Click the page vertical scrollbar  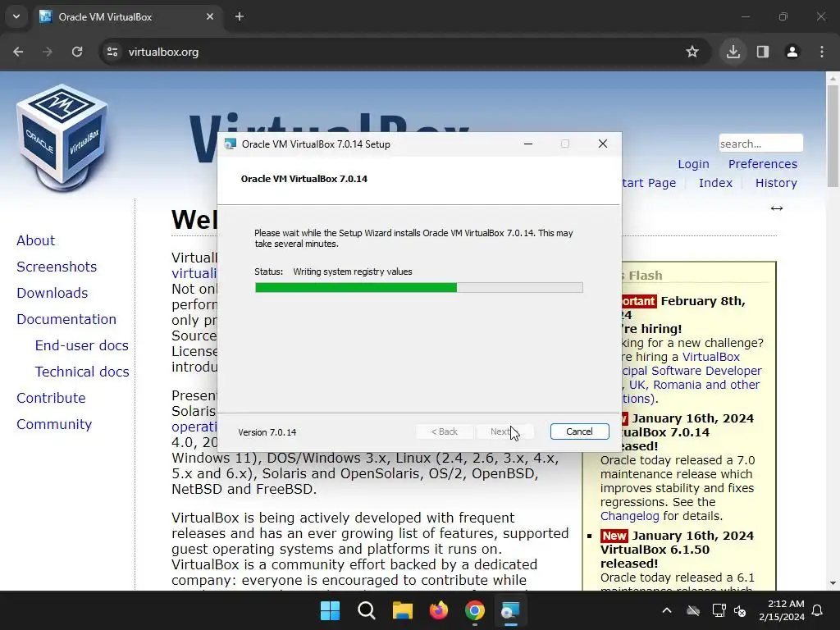pyautogui.click(x=833, y=135)
